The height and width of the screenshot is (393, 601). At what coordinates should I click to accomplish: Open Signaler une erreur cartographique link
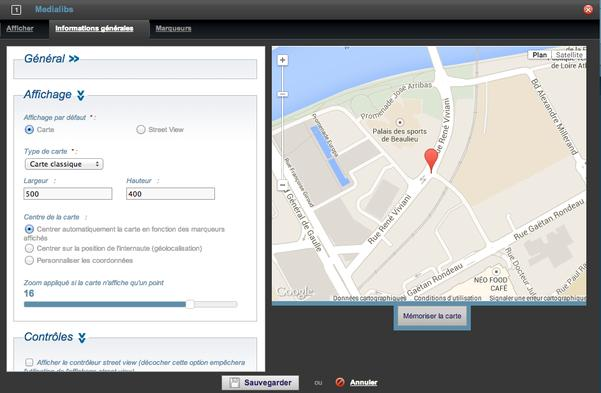pos(538,298)
